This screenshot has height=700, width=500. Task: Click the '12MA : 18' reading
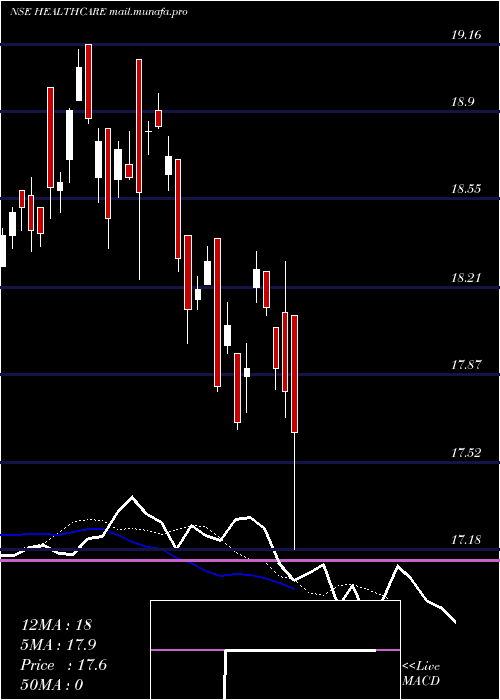tap(56, 625)
